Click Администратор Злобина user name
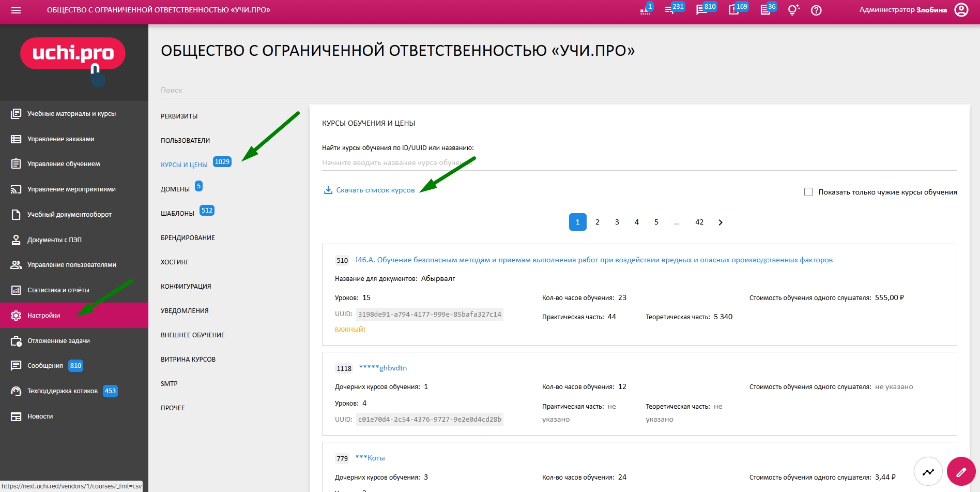The width and height of the screenshot is (980, 492). point(903,10)
